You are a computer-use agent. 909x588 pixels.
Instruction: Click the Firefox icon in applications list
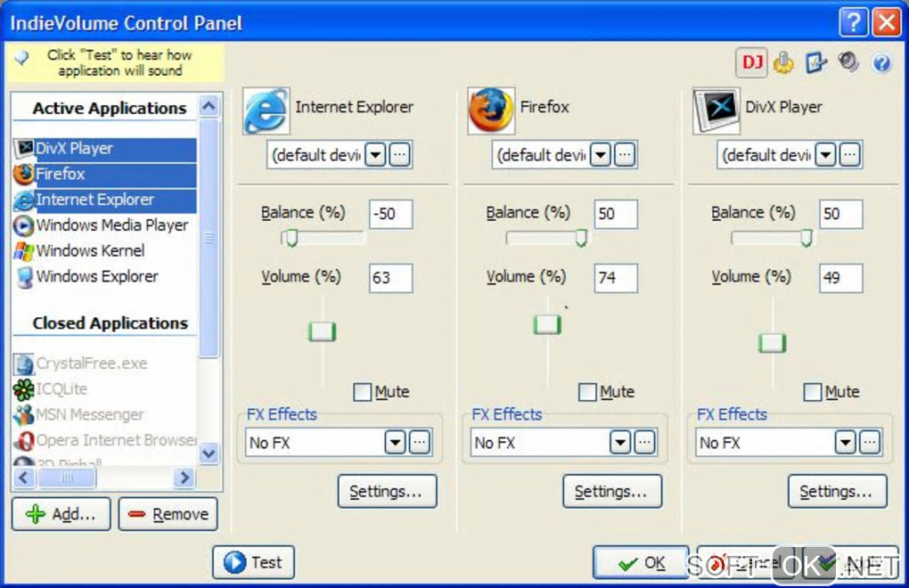[x=24, y=174]
